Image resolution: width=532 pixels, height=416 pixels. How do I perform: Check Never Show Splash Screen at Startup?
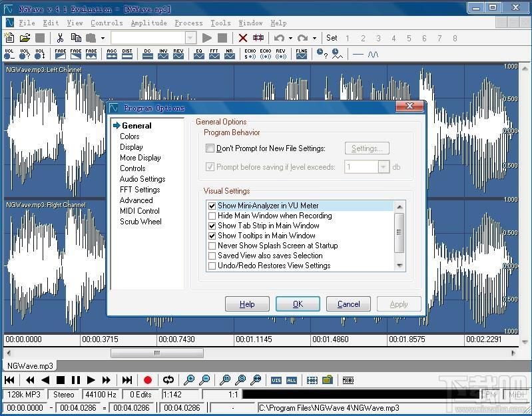pyautogui.click(x=212, y=246)
